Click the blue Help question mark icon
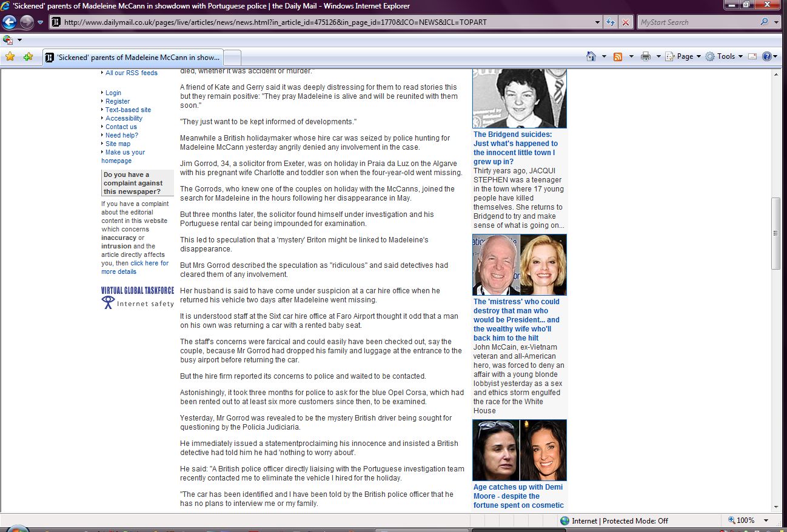 click(x=767, y=56)
